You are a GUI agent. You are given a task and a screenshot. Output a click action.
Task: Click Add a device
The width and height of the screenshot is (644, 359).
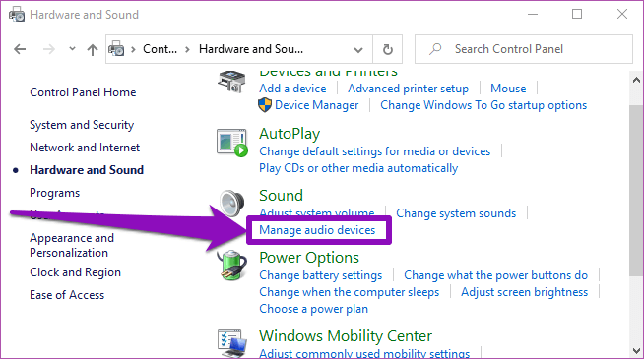(292, 89)
